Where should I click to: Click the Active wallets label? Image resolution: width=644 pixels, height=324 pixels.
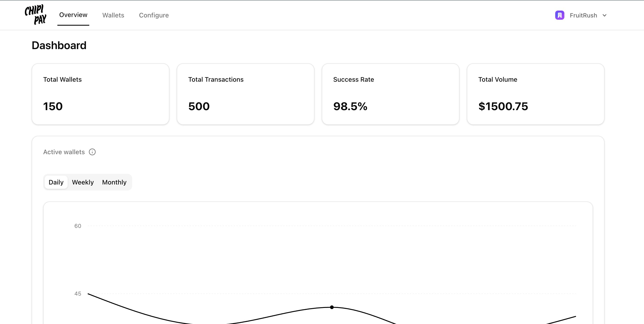64,152
